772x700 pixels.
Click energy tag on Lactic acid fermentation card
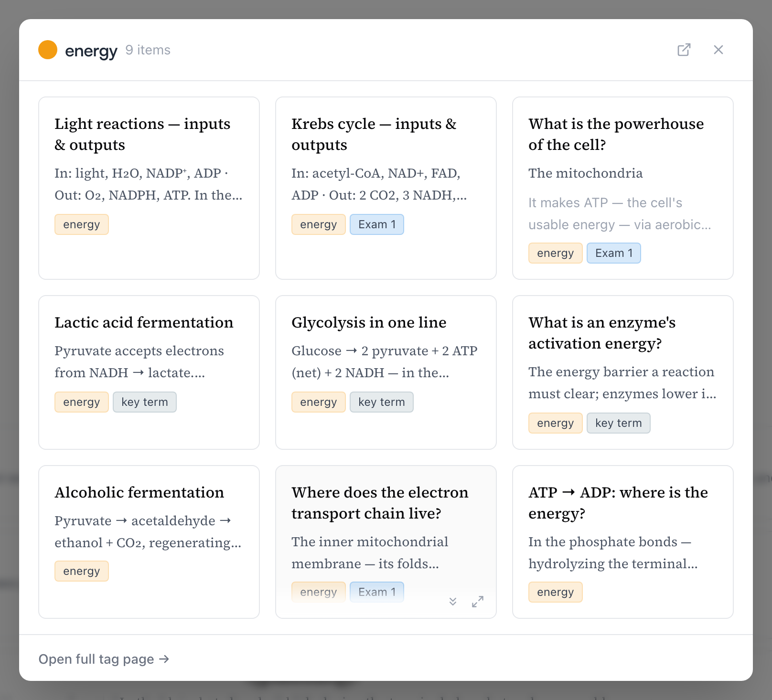click(x=82, y=402)
